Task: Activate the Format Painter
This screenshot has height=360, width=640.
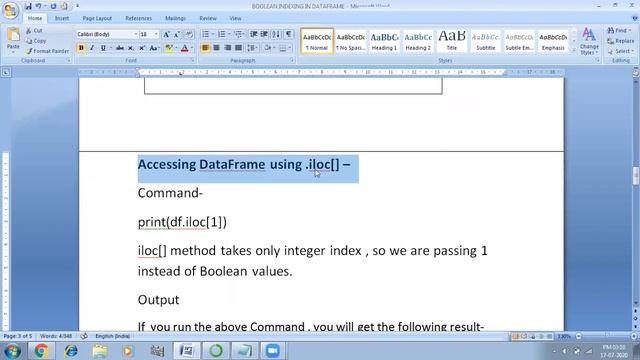Action: pos(47,51)
